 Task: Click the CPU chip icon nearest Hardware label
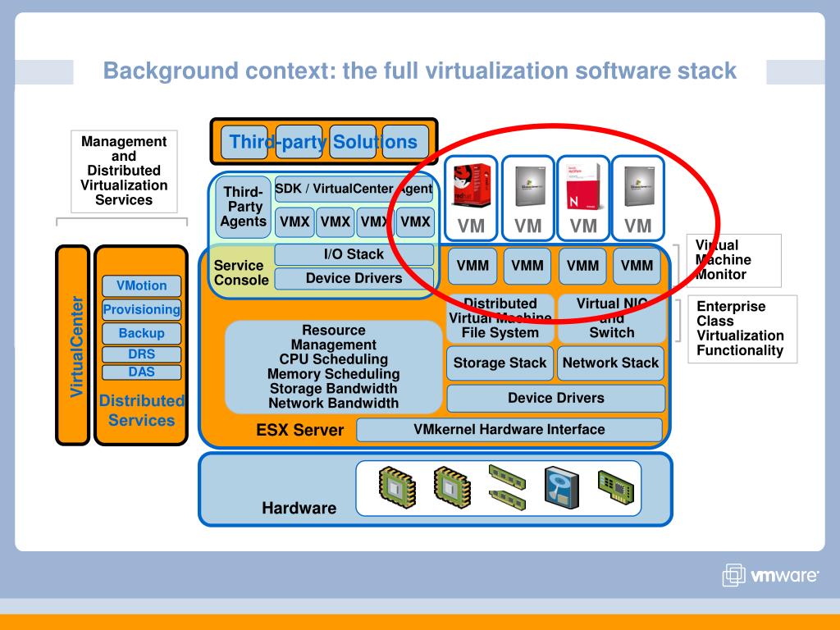(x=397, y=487)
